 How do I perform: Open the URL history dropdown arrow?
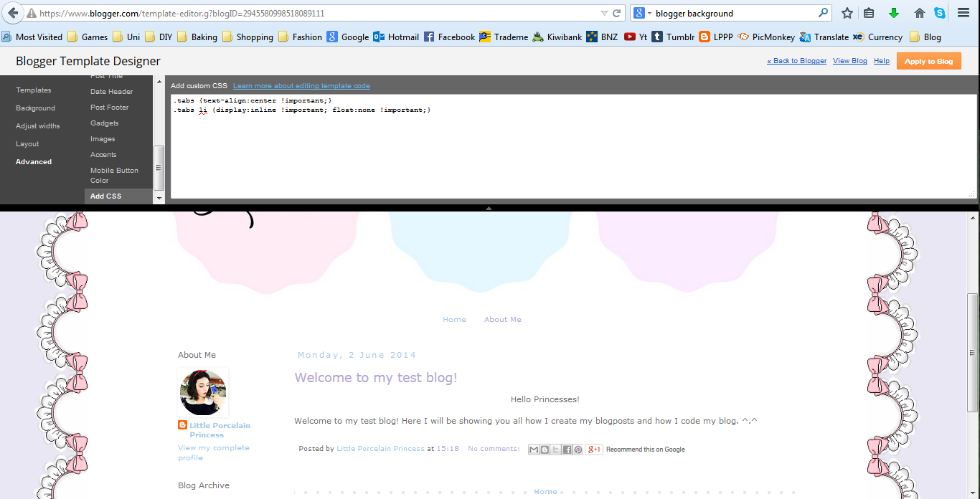click(x=604, y=13)
